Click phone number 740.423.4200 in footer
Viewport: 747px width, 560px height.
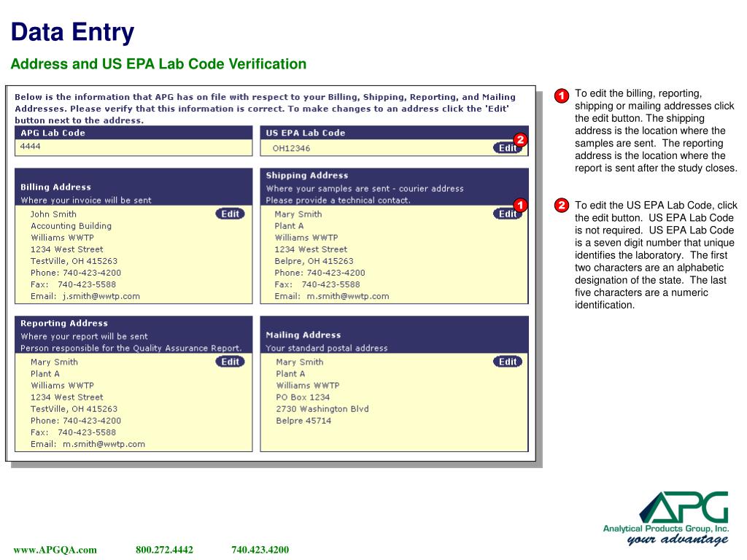click(x=260, y=550)
